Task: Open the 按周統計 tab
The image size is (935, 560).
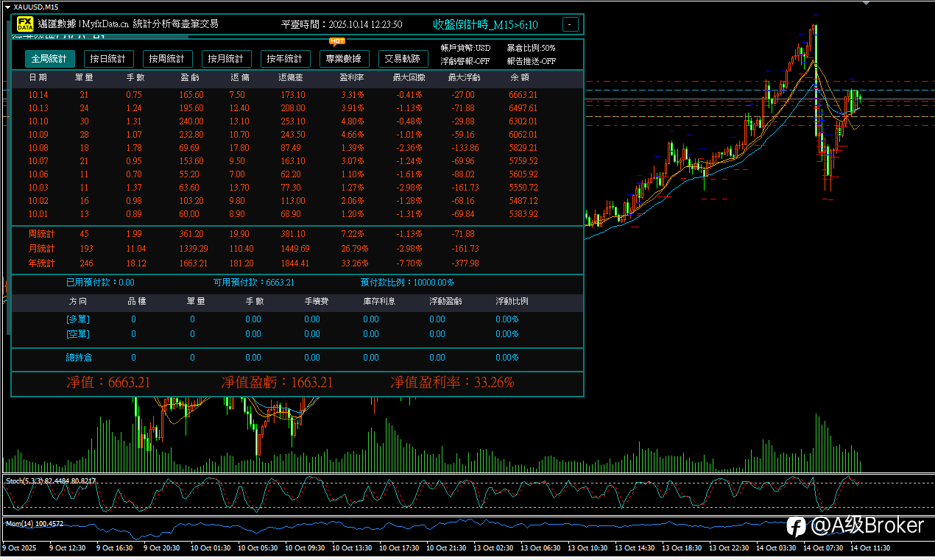Action: pos(167,59)
